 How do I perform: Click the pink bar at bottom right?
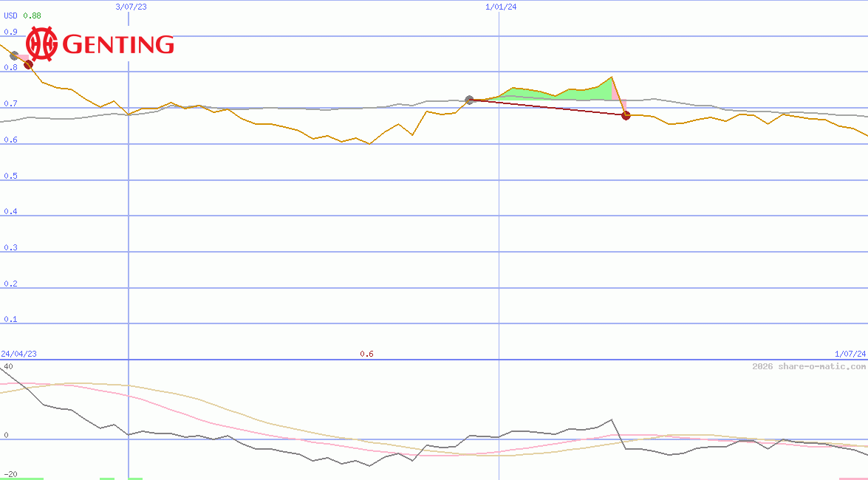[x=852, y=479]
